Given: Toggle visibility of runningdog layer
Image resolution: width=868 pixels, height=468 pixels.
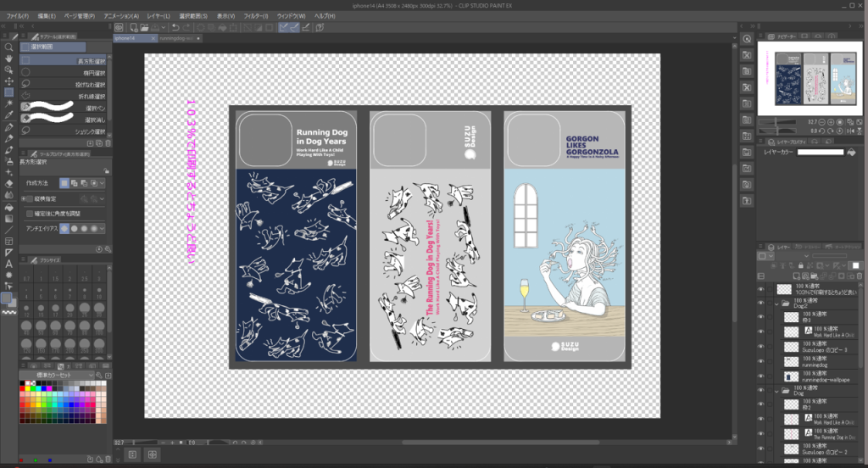Looking at the screenshot, I should [x=761, y=361].
